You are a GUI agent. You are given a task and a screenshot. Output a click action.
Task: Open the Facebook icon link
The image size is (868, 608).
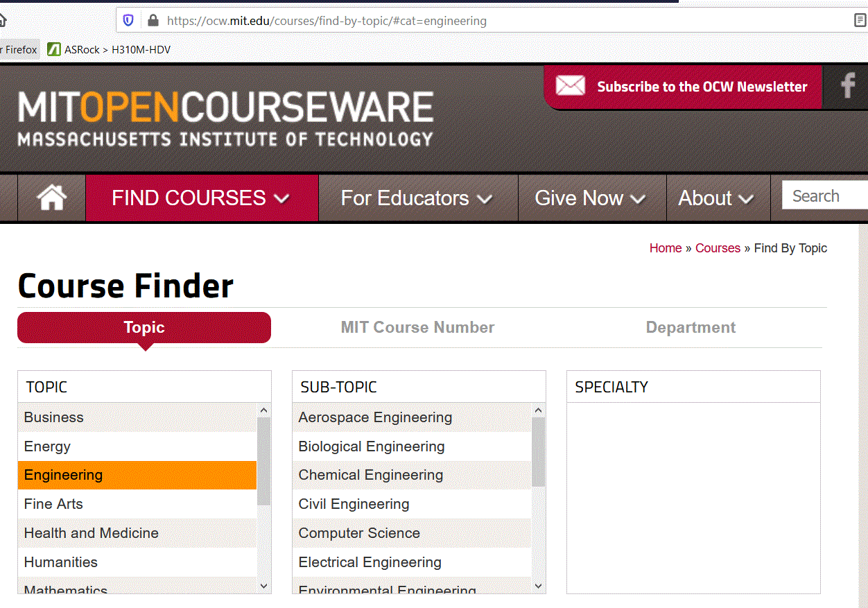point(847,86)
